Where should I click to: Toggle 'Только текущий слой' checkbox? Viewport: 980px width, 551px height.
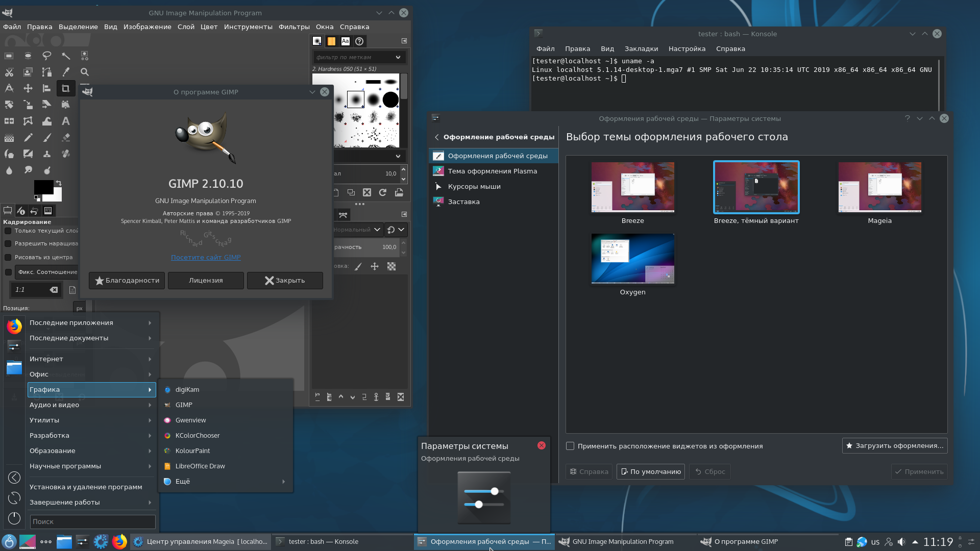pos(8,231)
